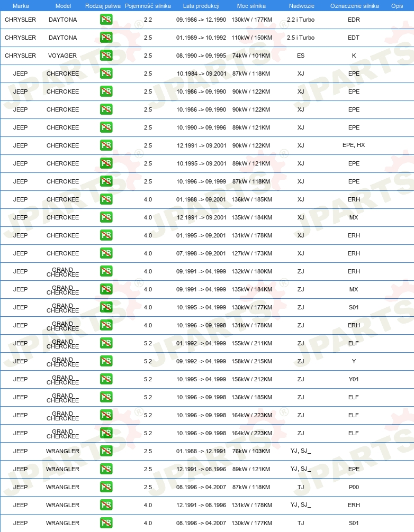Viewport: 414px width, 532px height.
Task: Select the 156kW / 212KM power cell
Action: (251, 379)
